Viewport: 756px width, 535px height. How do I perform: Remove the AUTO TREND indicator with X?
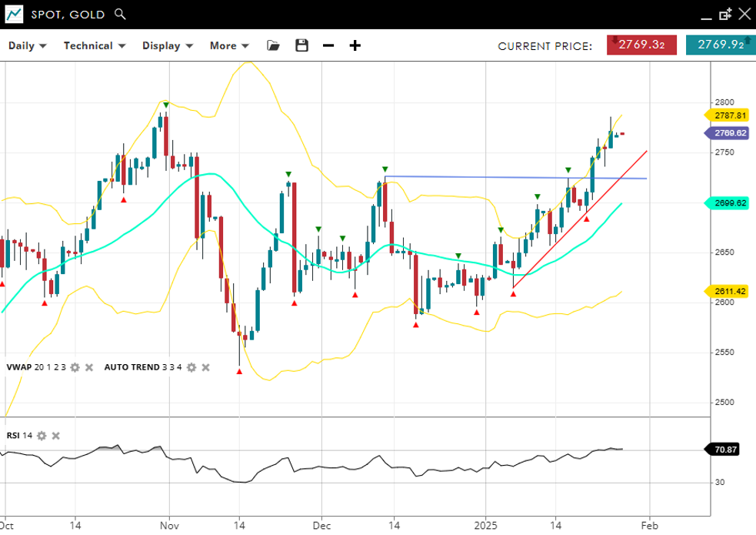205,367
